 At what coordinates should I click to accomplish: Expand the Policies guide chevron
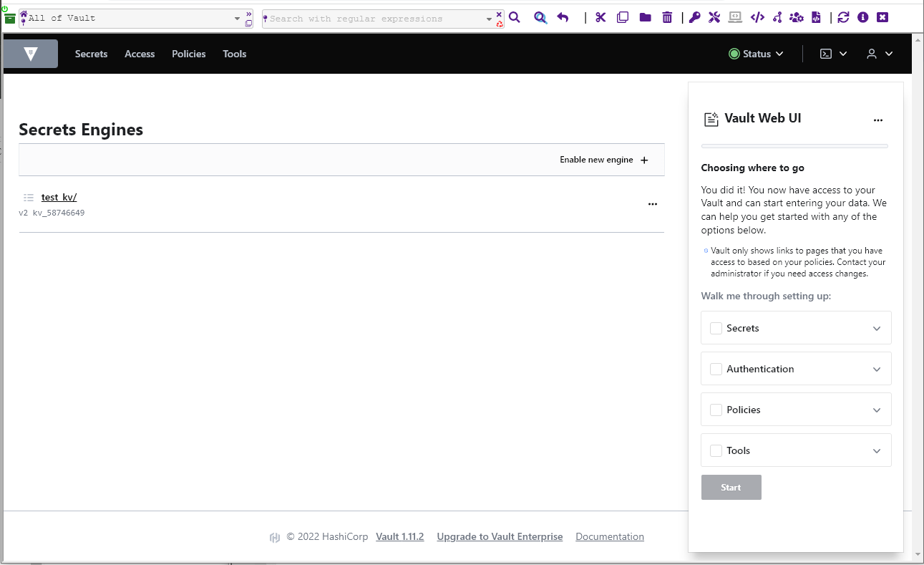pos(877,410)
